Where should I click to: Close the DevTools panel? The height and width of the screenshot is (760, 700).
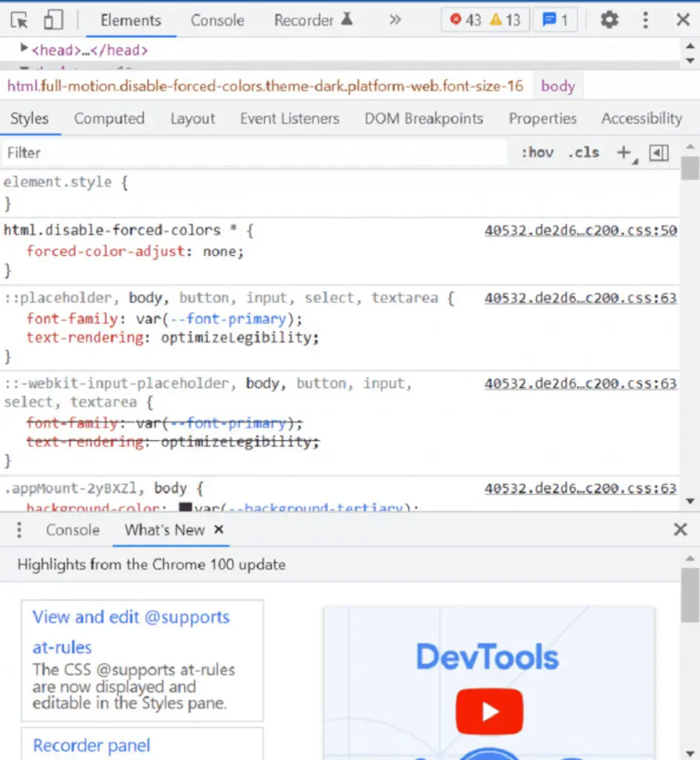click(683, 20)
